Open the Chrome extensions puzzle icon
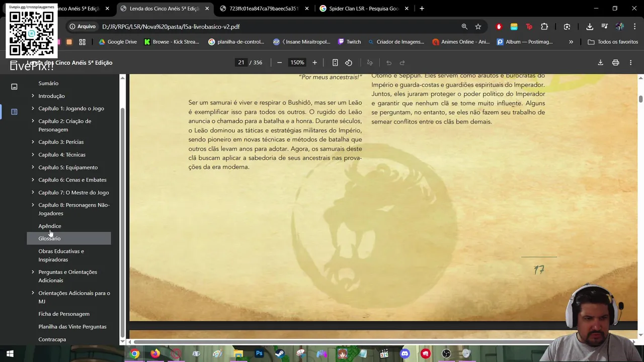The width and height of the screenshot is (644, 362). click(544, 27)
